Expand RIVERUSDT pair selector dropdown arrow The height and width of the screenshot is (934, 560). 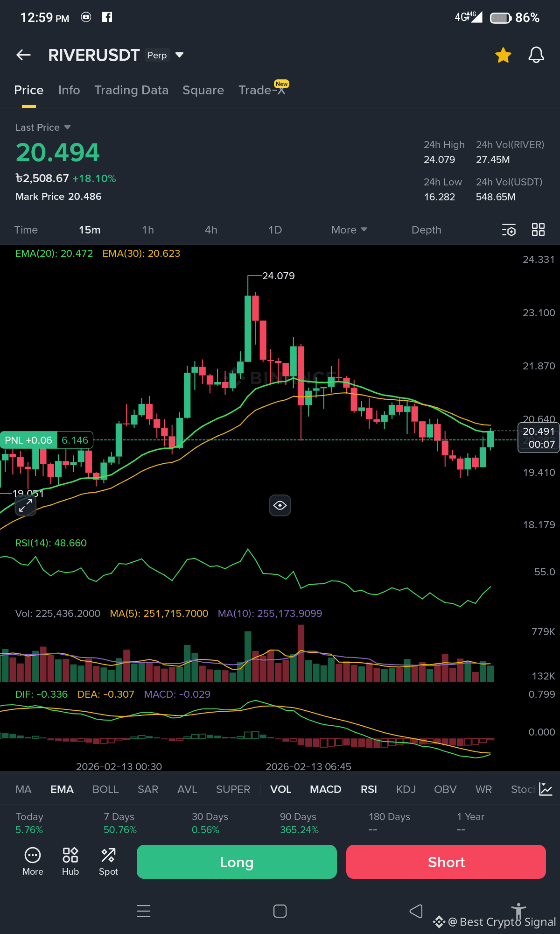(179, 55)
